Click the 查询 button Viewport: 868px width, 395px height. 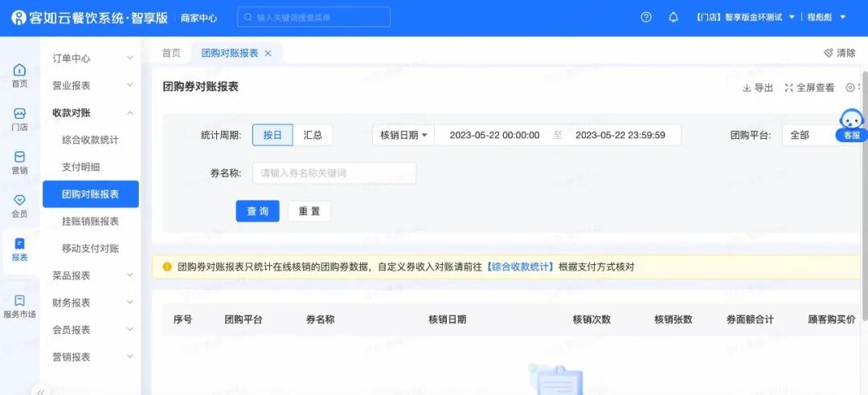pyautogui.click(x=257, y=211)
